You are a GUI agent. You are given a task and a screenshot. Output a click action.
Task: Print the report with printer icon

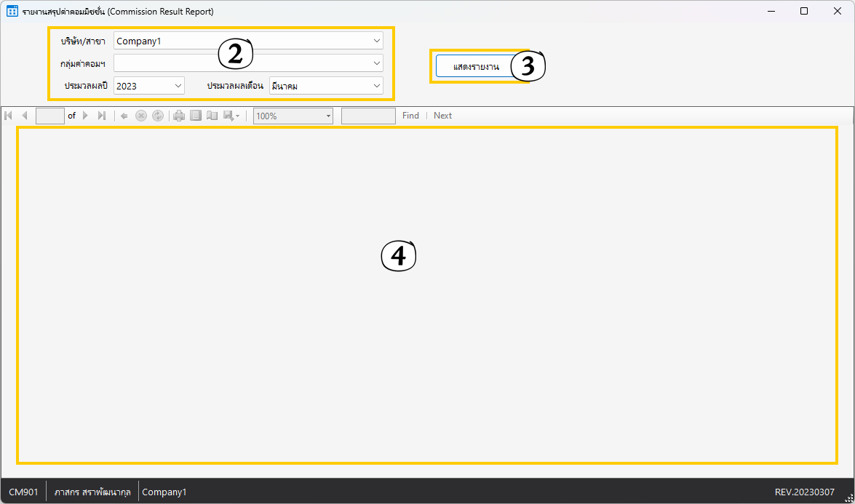179,116
